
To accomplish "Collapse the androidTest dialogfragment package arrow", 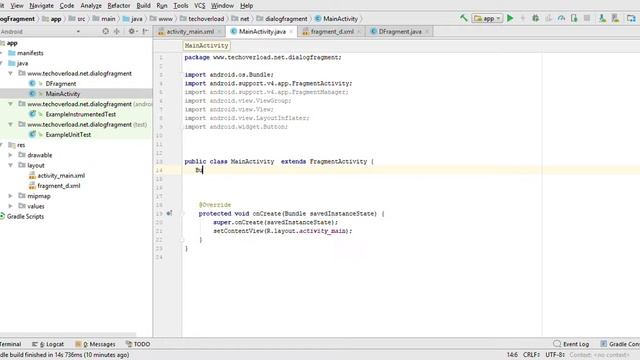I will pos(11,104).
